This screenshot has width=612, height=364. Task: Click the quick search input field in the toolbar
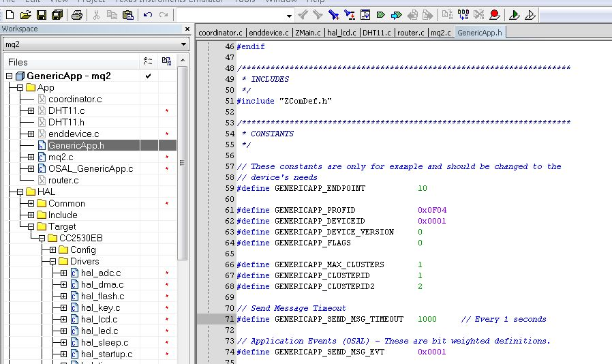230,15
